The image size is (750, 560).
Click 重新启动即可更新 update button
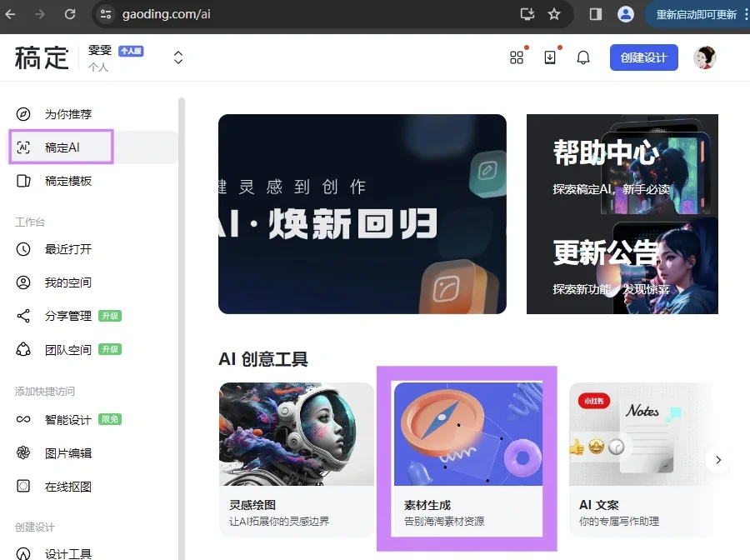[x=696, y=14]
